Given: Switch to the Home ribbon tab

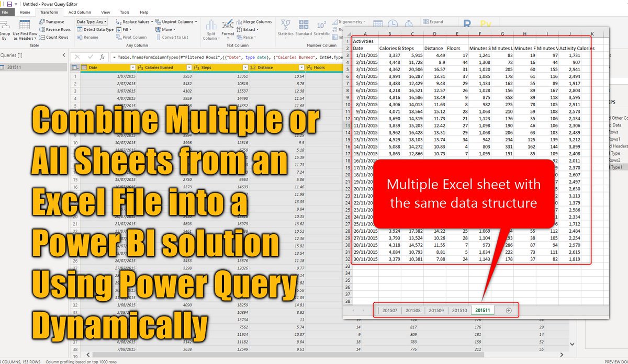Looking at the screenshot, I should [x=25, y=12].
